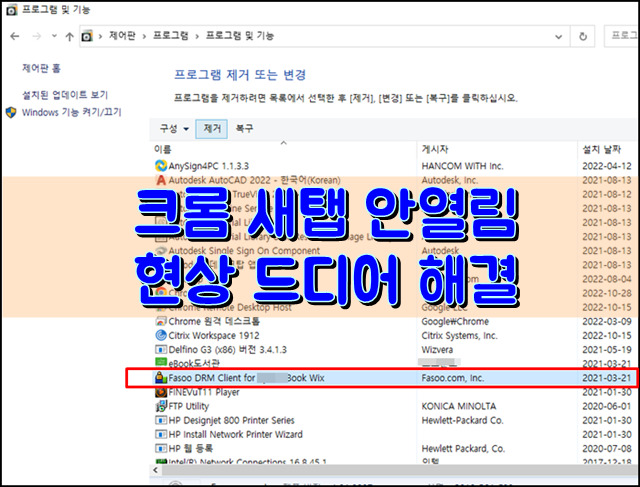Click window title bar Control Panel icon
Screen dimensions: 640x487
point(12,10)
